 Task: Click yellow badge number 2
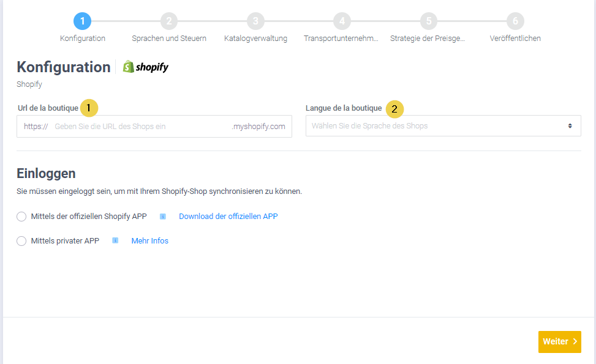pos(394,109)
